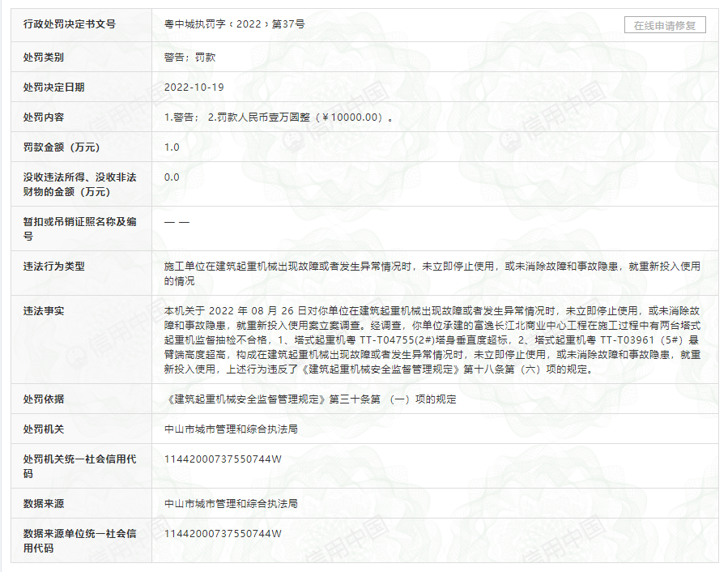Click the 处罚依据 label
Image resolution: width=728 pixels, height=572 pixels.
[44, 399]
